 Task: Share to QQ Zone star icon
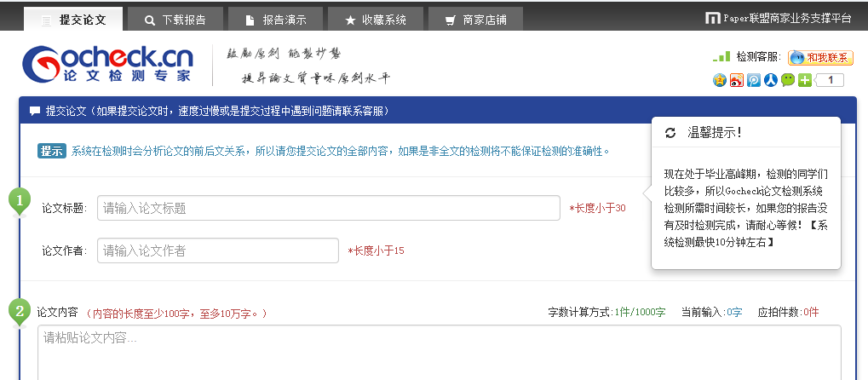click(x=719, y=80)
